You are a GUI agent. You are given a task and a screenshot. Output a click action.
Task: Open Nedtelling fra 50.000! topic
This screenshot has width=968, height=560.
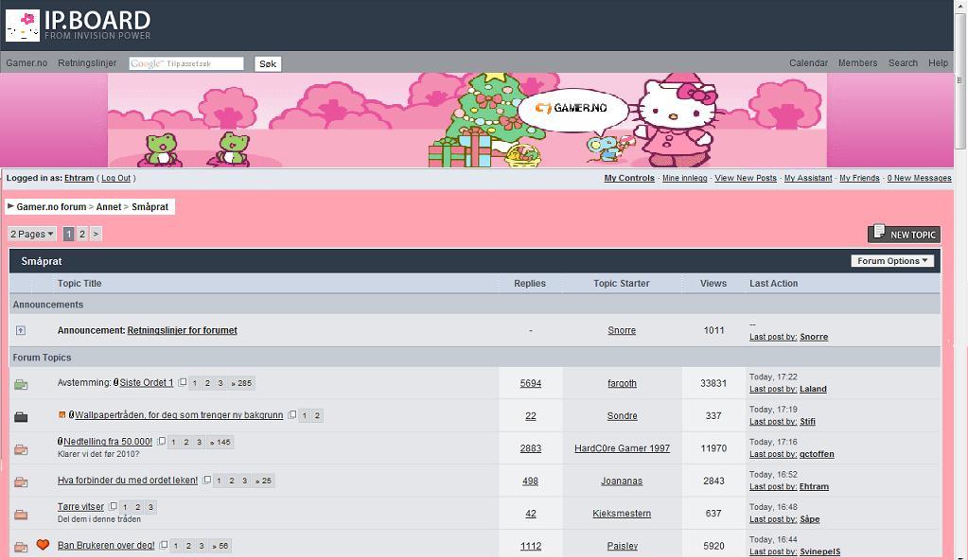108,442
